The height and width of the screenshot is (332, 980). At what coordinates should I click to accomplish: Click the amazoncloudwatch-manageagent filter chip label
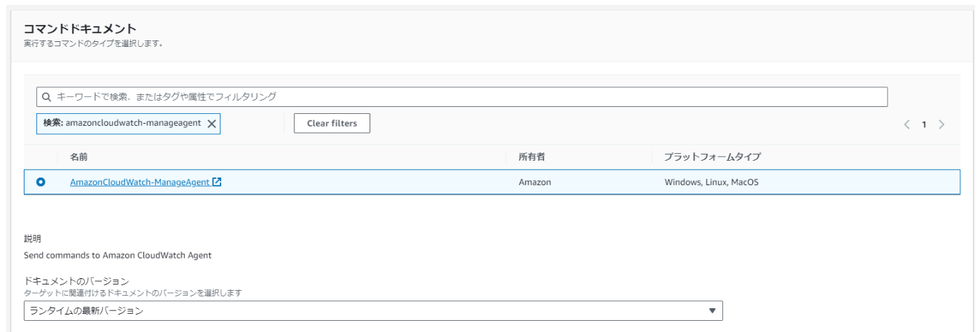(x=122, y=123)
